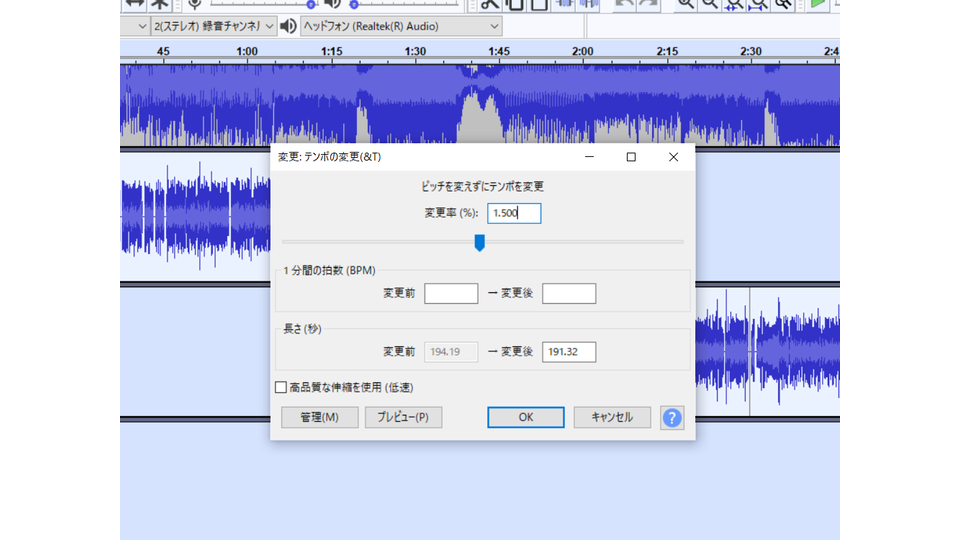Click キャンセル to dismiss the dialog

[x=612, y=418]
